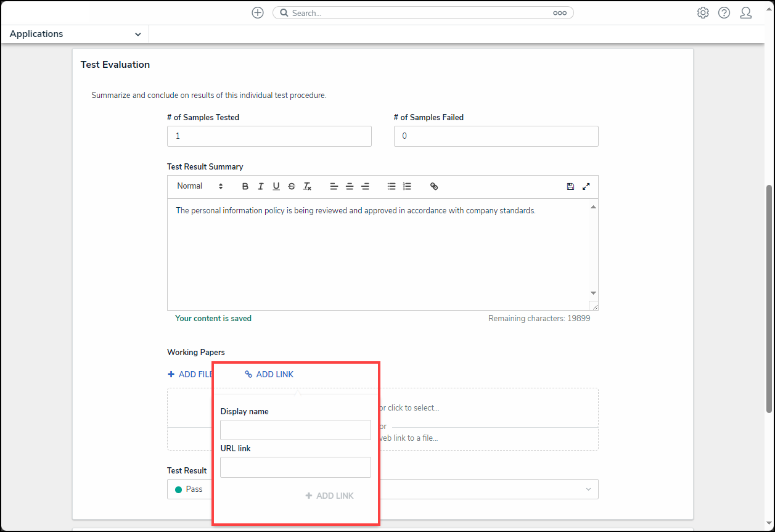Toggle underline in Test Result Summary

[x=276, y=186]
